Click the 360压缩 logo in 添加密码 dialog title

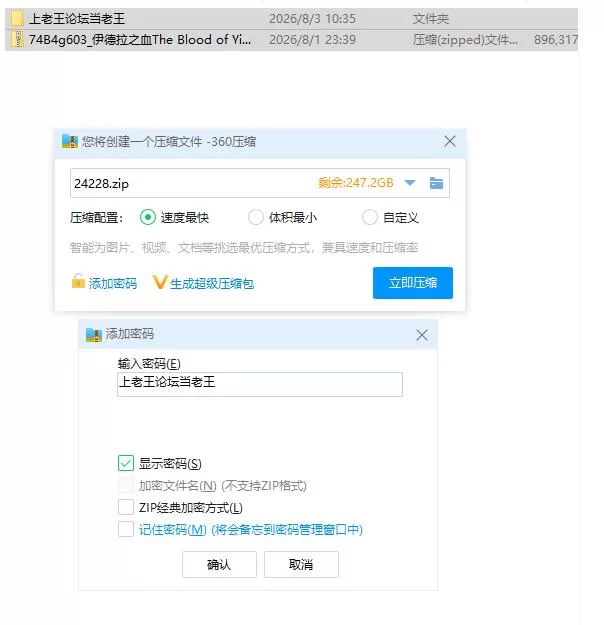94,334
